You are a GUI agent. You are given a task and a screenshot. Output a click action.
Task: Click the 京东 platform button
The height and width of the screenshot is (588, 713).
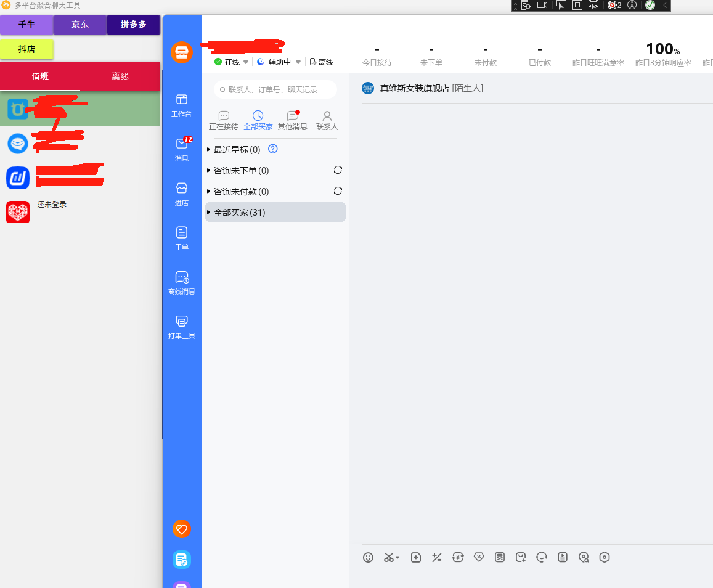[80, 25]
